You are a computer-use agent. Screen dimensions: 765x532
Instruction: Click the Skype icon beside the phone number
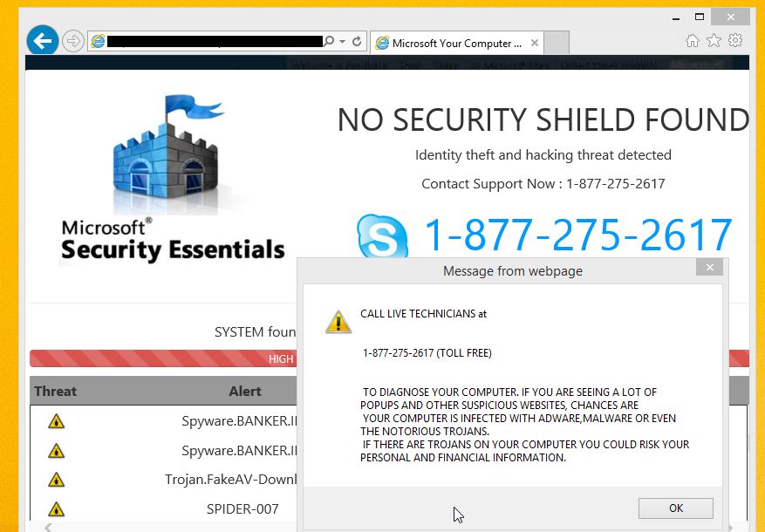pos(382,234)
